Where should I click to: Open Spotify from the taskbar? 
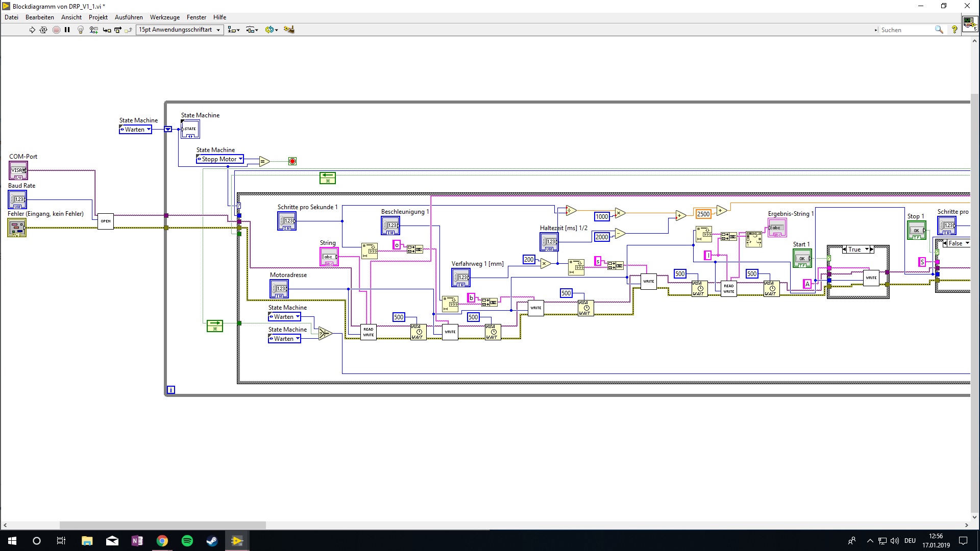point(187,541)
